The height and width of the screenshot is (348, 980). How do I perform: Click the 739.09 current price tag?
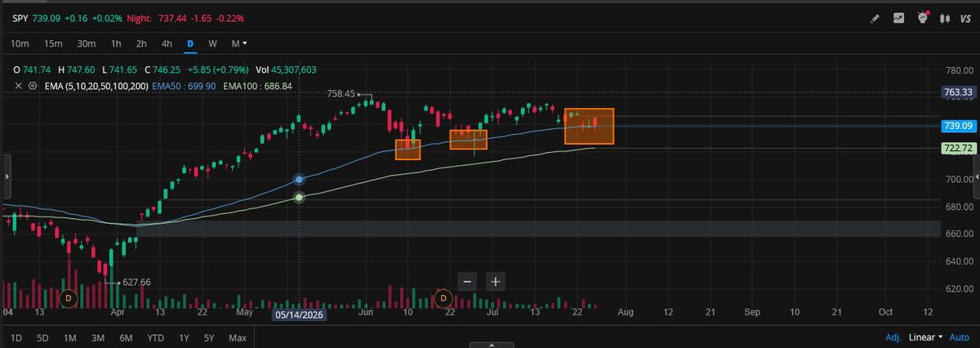point(957,126)
